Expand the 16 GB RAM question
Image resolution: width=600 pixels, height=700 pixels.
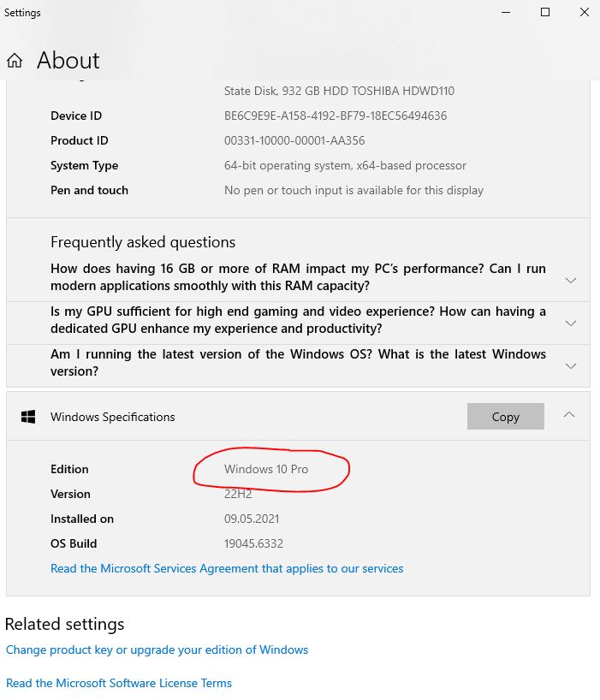pos(571,280)
